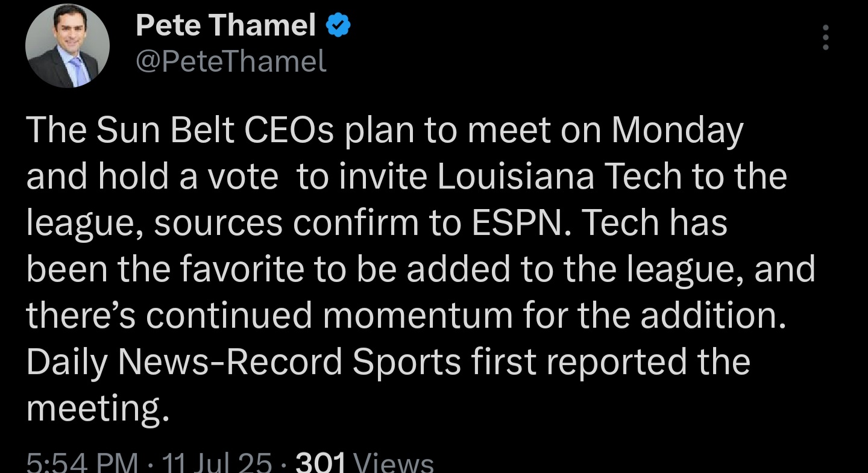Screen dimensions: 868x473
Task: Open the @PeteThamel handle link
Action: coord(231,61)
